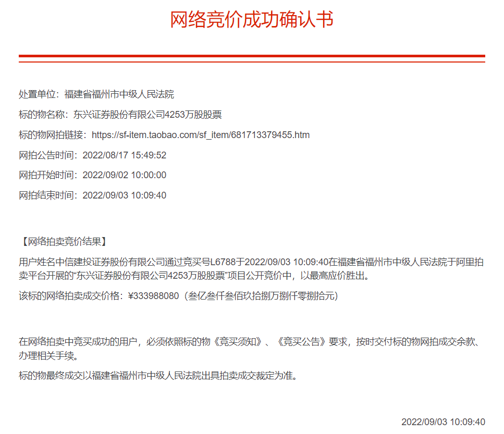Click the bottom-right timestamp 2022/09/03 10:09:40
This screenshot has width=504, height=434.
coord(443,422)
